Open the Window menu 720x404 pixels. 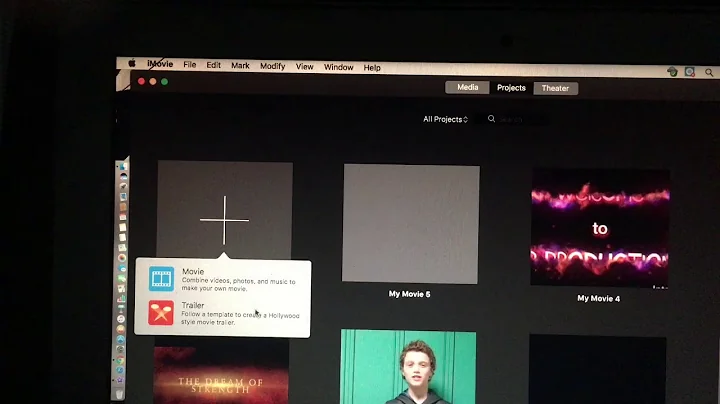pyautogui.click(x=338, y=67)
